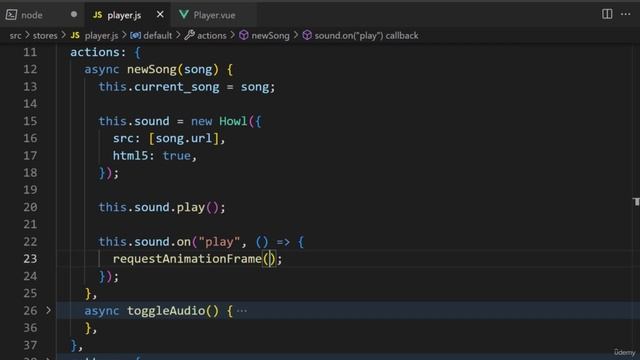Click line number 23 in the gutter

[30, 259]
